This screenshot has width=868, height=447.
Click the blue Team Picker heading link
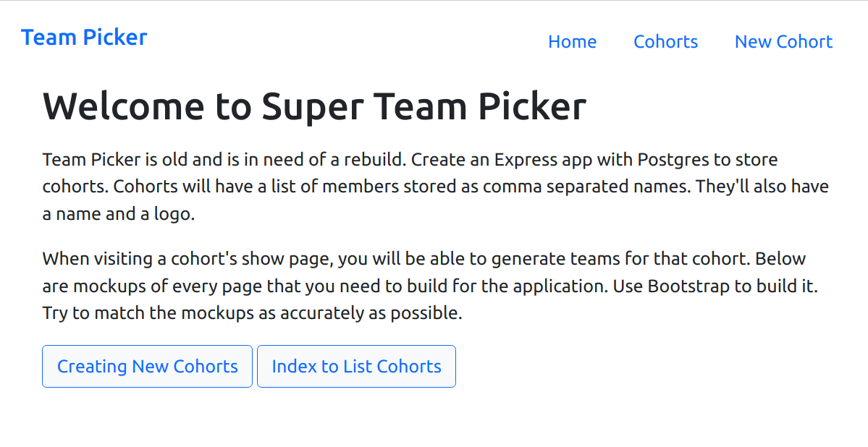coord(84,37)
